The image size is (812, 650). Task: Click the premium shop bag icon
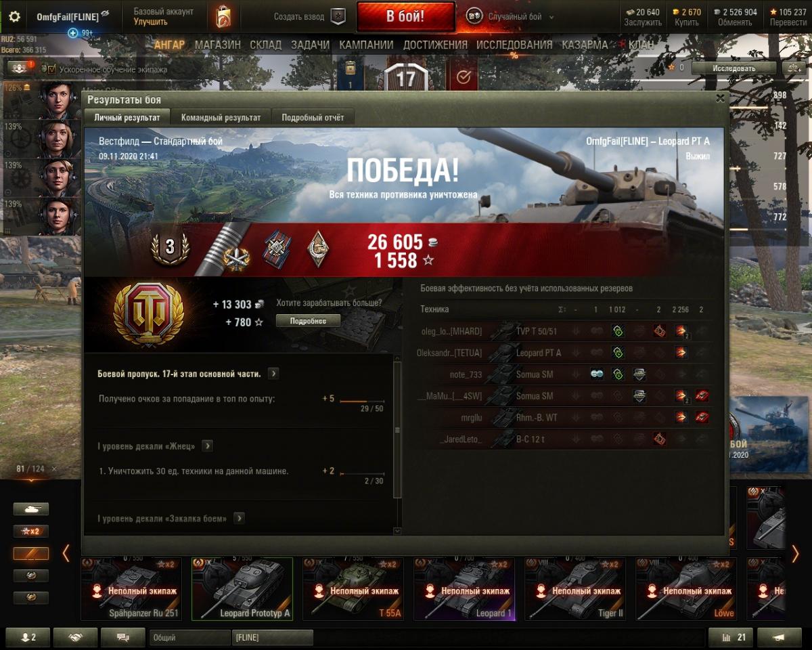coord(223,17)
